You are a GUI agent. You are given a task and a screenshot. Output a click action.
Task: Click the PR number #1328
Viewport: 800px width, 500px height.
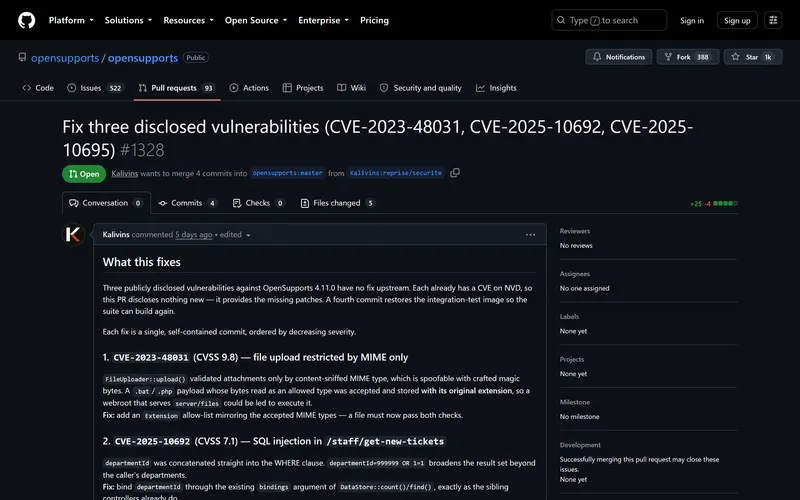tap(142, 150)
